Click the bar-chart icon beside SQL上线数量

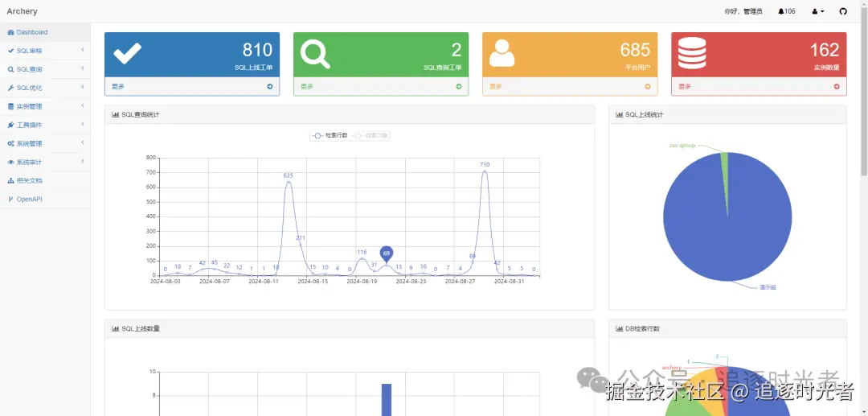pos(115,328)
